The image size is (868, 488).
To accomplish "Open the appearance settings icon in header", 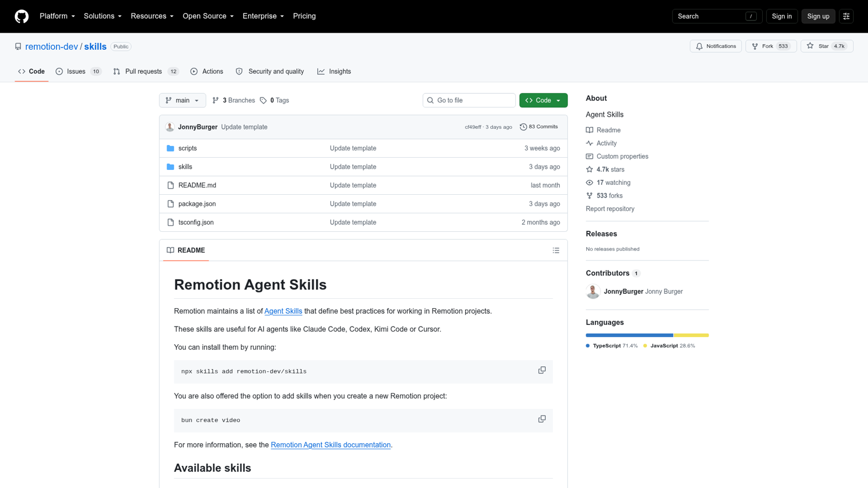I will coord(846,17).
